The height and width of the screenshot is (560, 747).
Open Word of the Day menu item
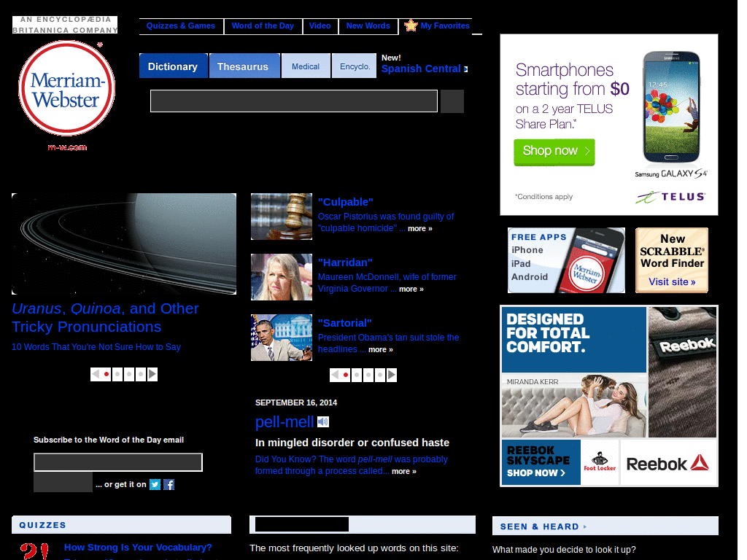(263, 26)
